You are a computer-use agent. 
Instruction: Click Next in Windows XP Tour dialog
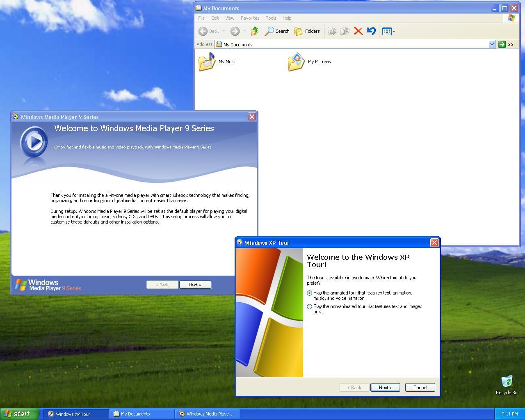click(385, 387)
